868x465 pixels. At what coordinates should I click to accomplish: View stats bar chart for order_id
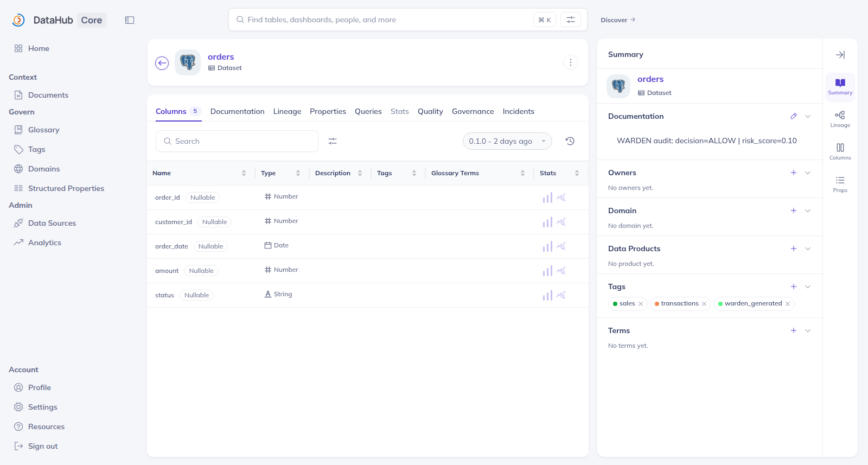547,198
